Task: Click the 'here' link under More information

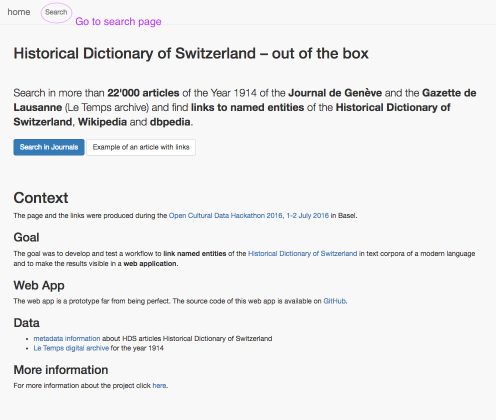Action: coord(159,386)
